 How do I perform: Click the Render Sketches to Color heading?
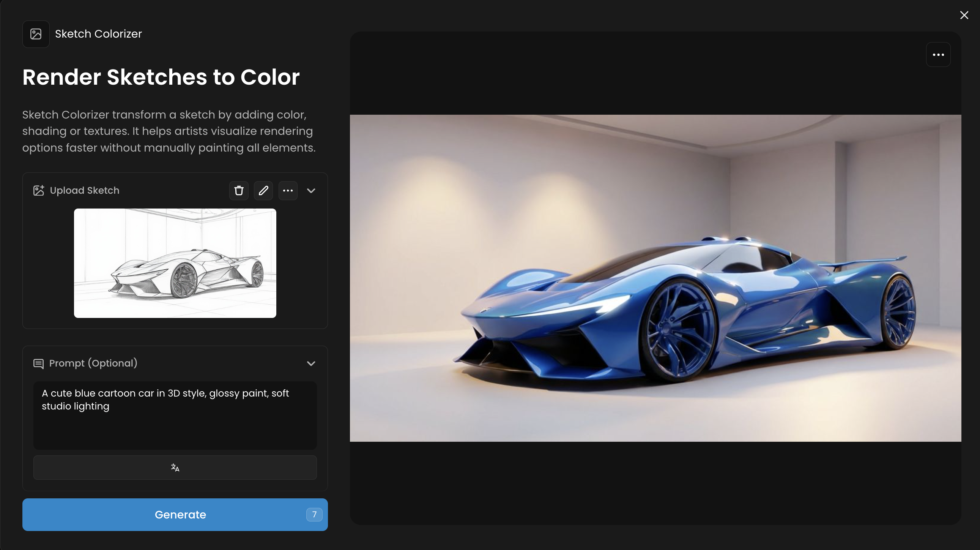click(x=161, y=77)
